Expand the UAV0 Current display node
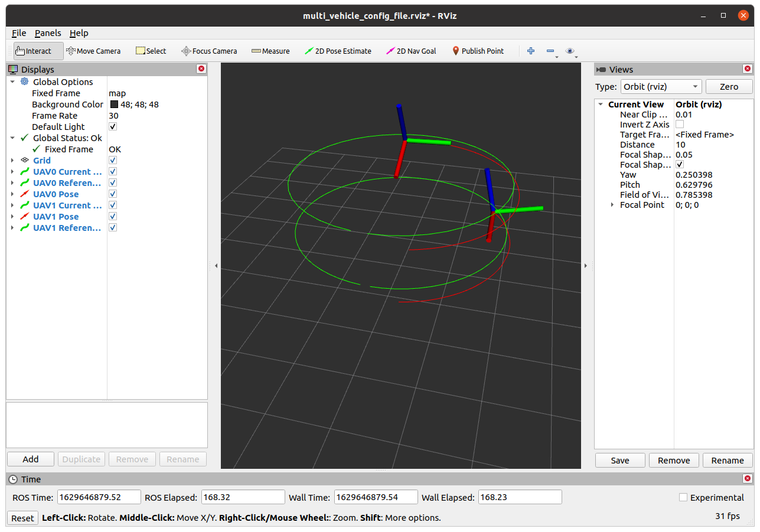This screenshot has width=760, height=532. [12, 171]
